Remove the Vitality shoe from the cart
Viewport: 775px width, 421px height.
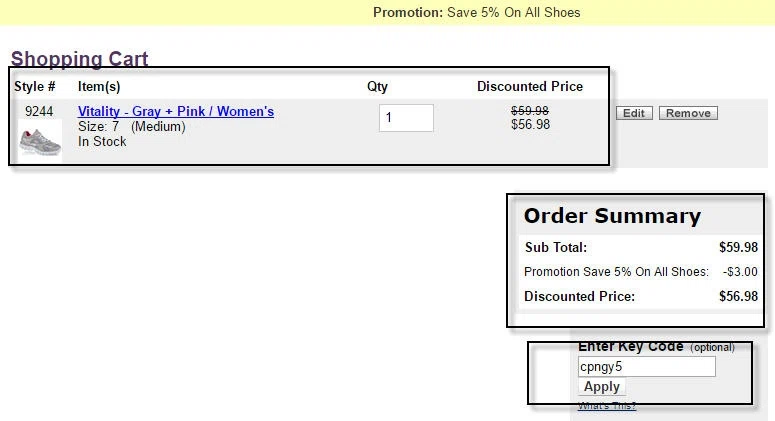pos(688,113)
